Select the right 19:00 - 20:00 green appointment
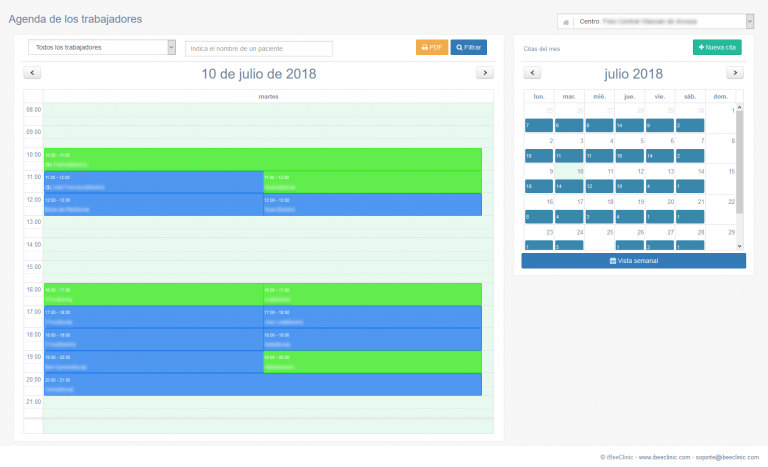The width and height of the screenshot is (768, 467). pyautogui.click(x=372, y=362)
